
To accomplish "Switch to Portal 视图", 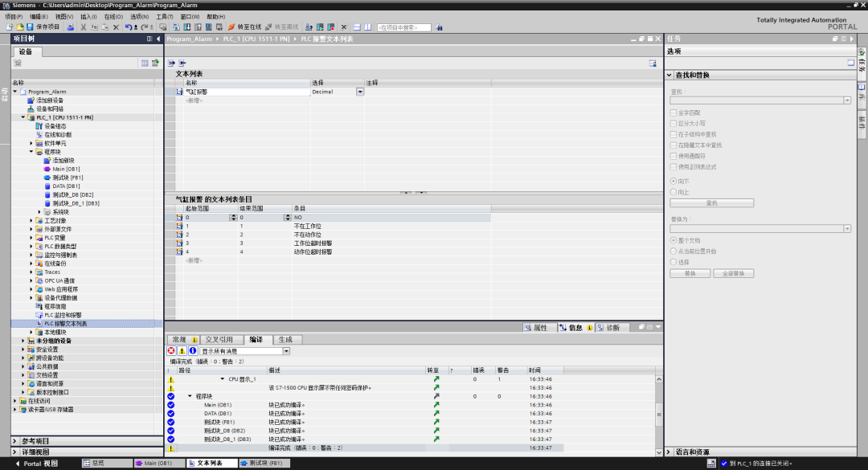I will tap(36, 464).
